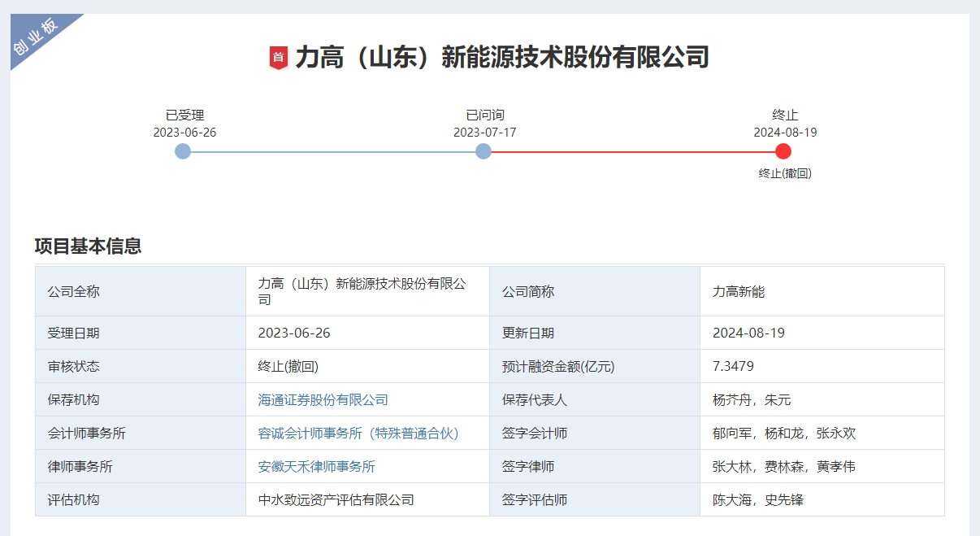The width and height of the screenshot is (980, 536).
Task: Click the 中水致远资产评估有限公司 value
Action: pyautogui.click(x=336, y=500)
